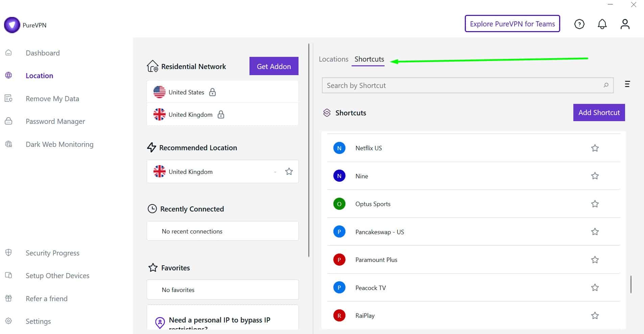644x334 pixels.
Task: Open the list options icon beside search
Action: click(627, 84)
